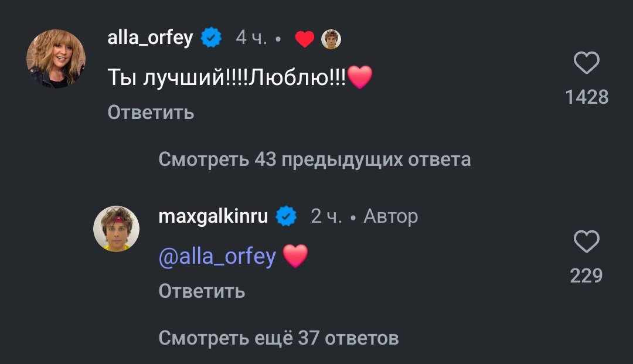Viewport: 633px width, 364px height.
Task: Reply to the alla_orfey comment via Ответить
Action: pyautogui.click(x=151, y=112)
